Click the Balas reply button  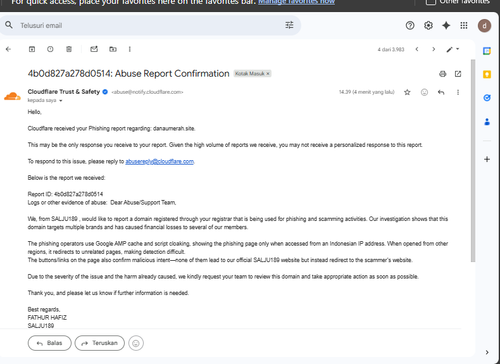[x=49, y=343]
